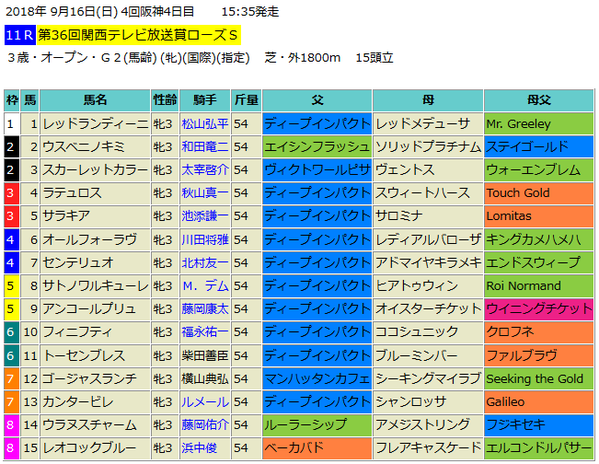The height and width of the screenshot is (464, 599).
Task: Click sire cell ヴィクトワールピサ
Action: pos(317,170)
